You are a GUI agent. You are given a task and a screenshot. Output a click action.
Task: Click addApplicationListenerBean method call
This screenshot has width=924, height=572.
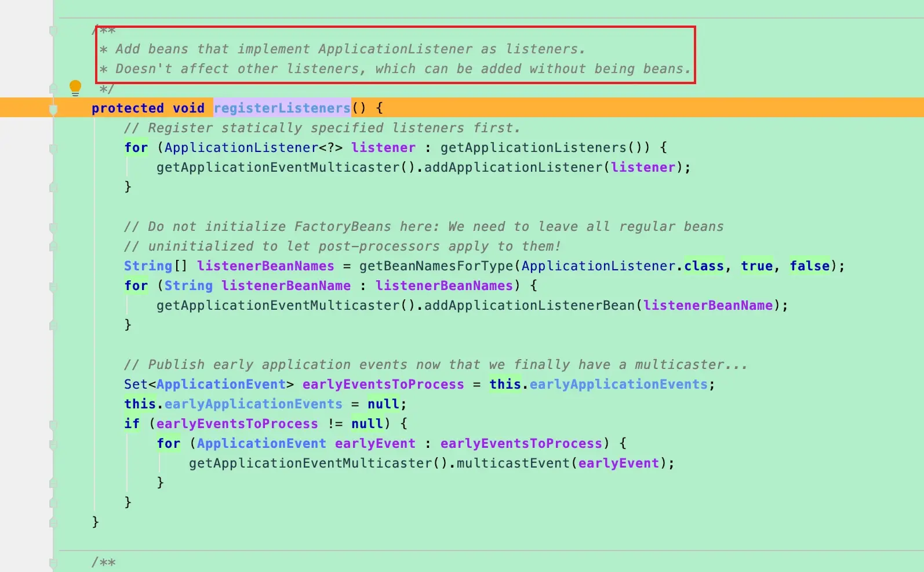click(x=530, y=305)
